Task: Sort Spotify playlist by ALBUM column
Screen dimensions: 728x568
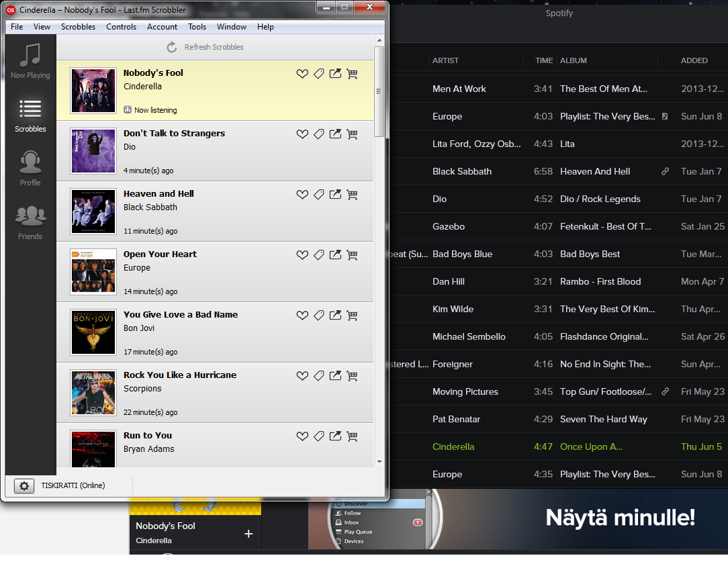Action: tap(573, 60)
